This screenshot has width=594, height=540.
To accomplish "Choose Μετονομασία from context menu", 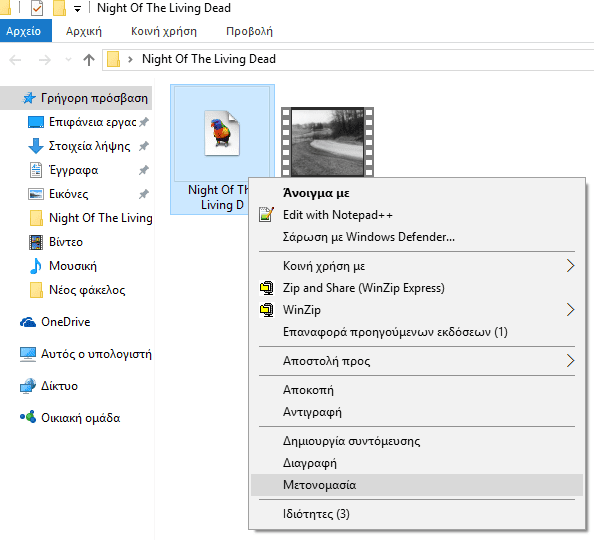I will [x=417, y=485].
